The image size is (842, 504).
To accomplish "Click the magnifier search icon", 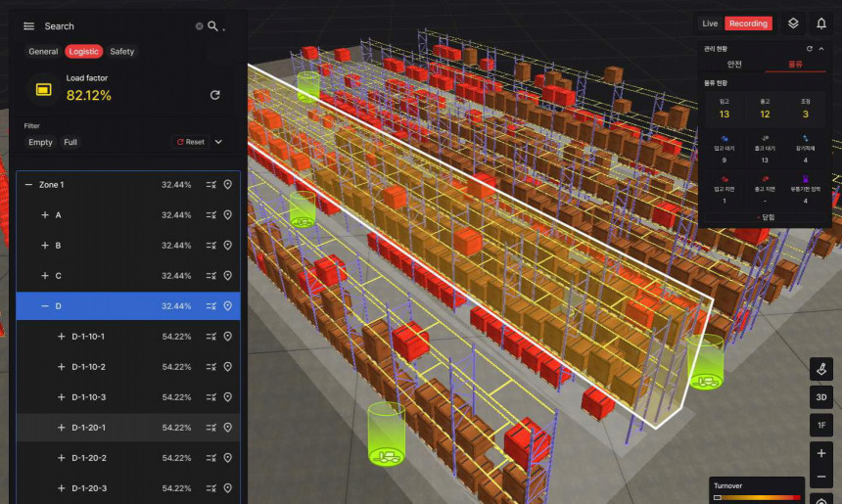I will pyautogui.click(x=212, y=26).
